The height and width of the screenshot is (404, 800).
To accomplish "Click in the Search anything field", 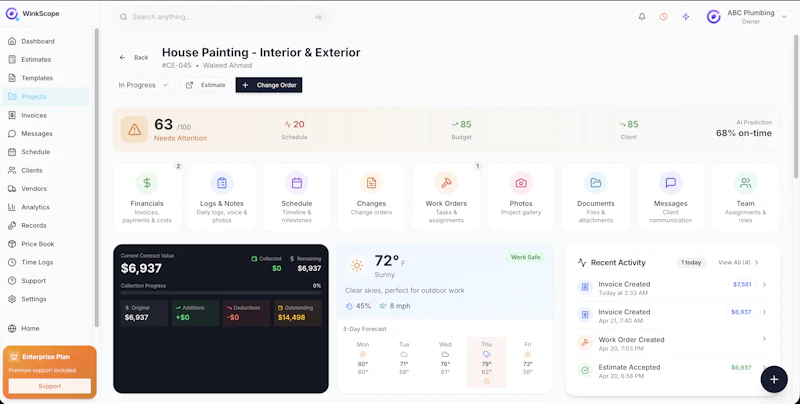I will (222, 17).
